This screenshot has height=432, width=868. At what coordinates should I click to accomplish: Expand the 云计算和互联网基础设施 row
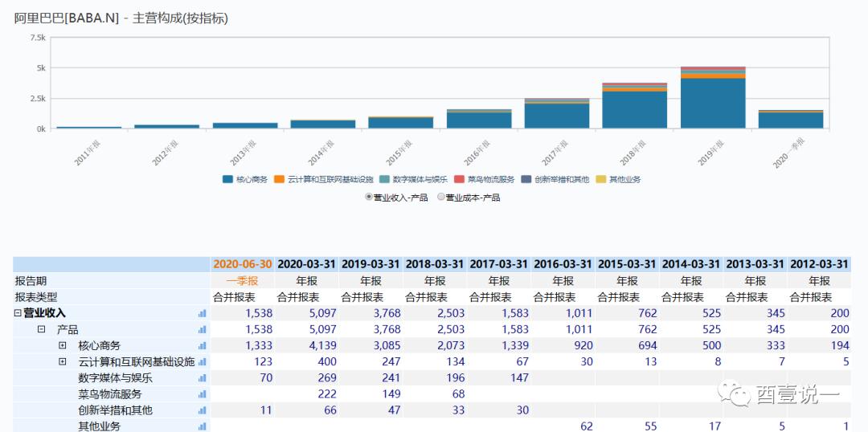(x=62, y=362)
